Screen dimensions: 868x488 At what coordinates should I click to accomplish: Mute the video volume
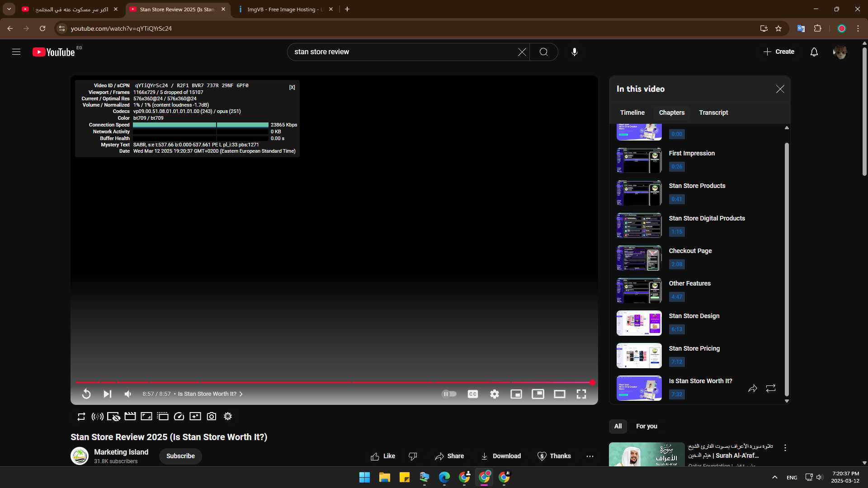[128, 394]
